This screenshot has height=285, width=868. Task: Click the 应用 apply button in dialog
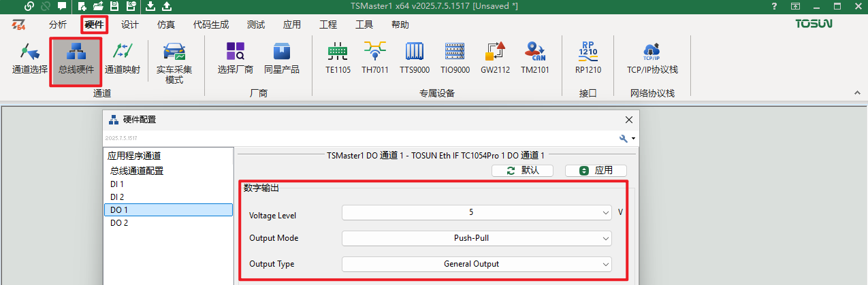coord(596,171)
